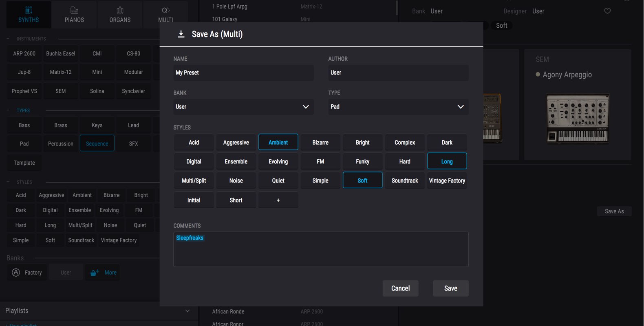Screen dimensions: 644x326
Task: Click the Multi category icon
Action: point(165,10)
